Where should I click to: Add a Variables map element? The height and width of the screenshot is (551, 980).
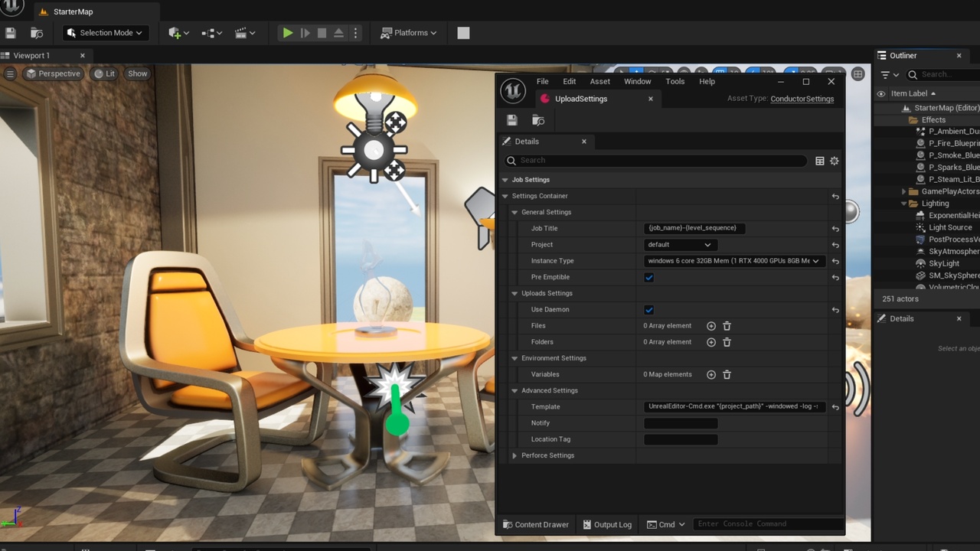(711, 374)
